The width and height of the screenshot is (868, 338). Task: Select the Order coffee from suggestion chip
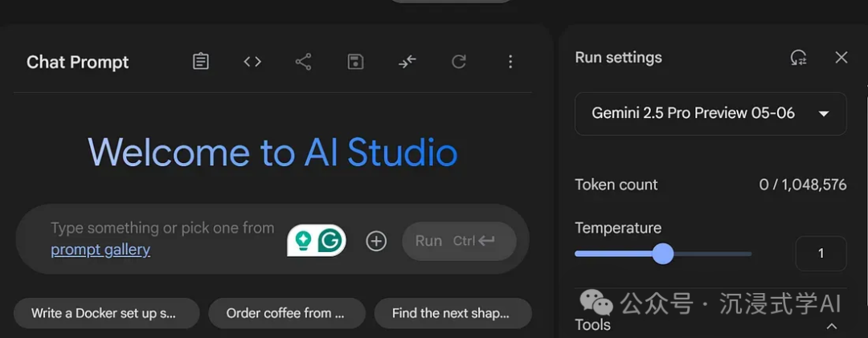[x=287, y=313]
